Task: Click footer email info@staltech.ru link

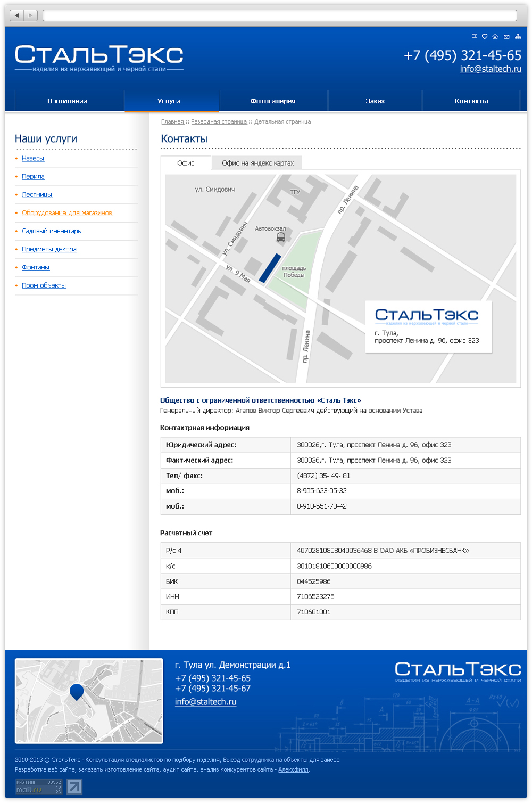Action: (206, 702)
